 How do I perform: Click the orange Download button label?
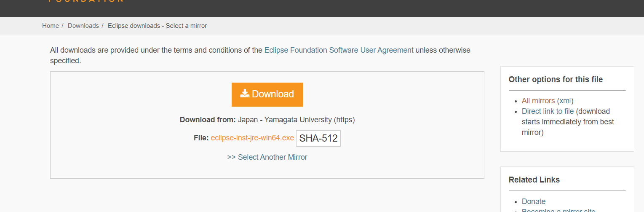[x=273, y=94]
